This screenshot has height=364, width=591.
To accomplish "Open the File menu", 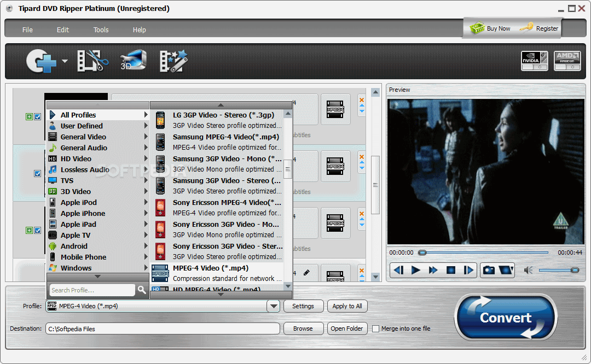I will [27, 30].
